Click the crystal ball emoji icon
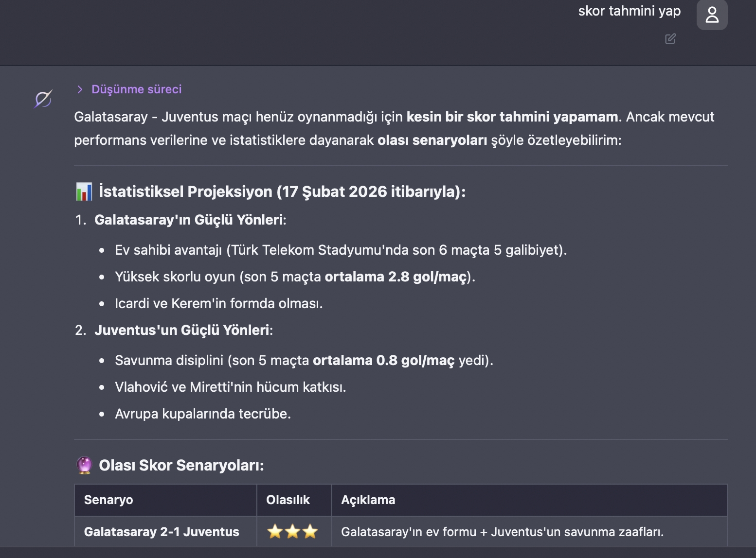 tap(84, 465)
